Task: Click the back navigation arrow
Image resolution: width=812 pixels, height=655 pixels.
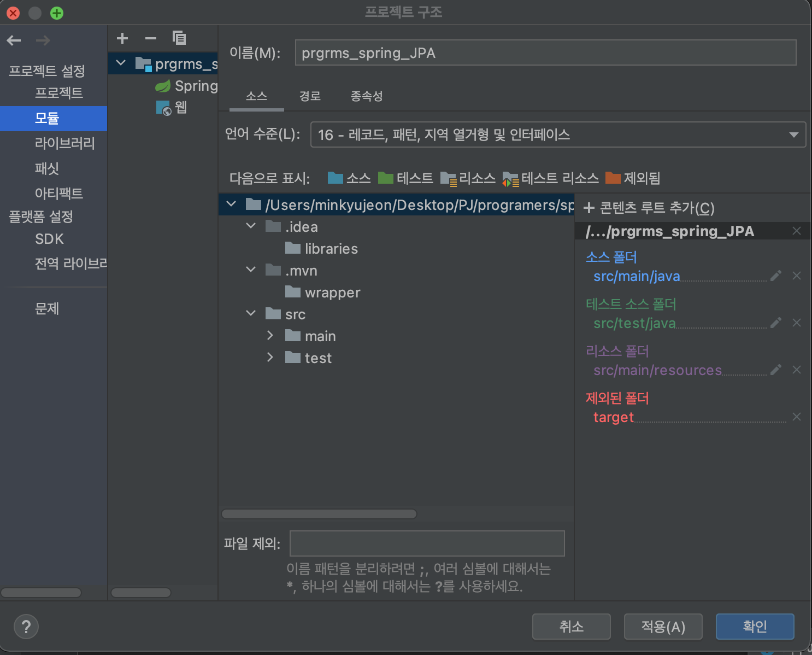Action: [x=14, y=40]
